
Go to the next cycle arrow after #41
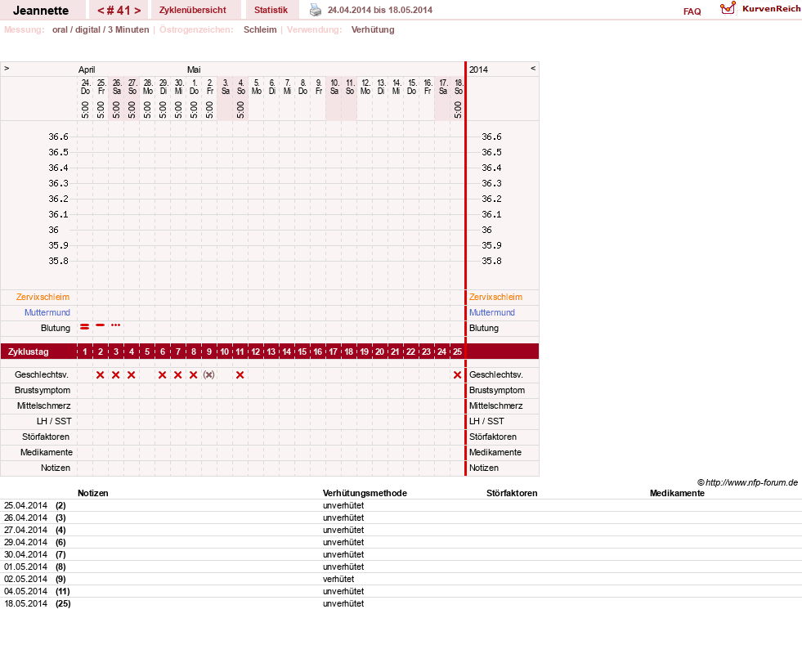[137, 11]
